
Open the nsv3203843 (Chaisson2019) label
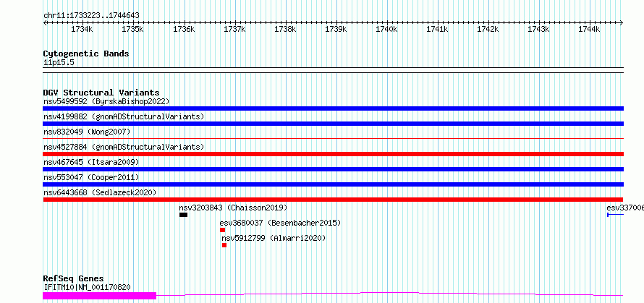click(x=233, y=208)
